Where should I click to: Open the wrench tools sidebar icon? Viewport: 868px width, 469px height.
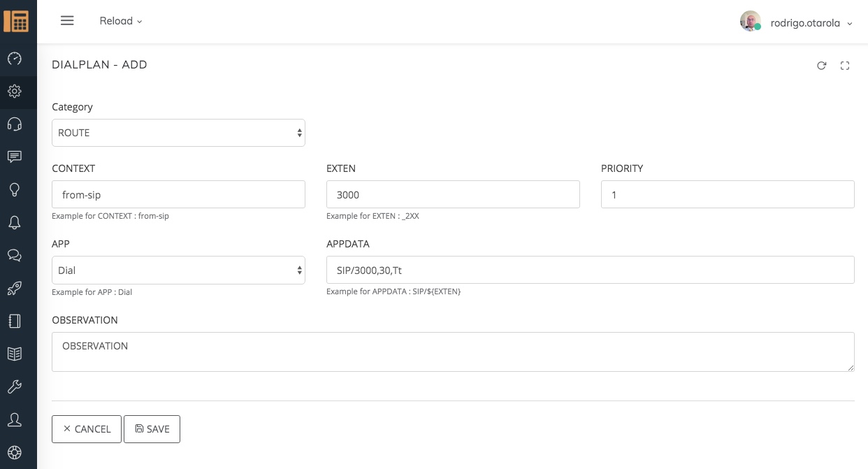[x=15, y=387]
